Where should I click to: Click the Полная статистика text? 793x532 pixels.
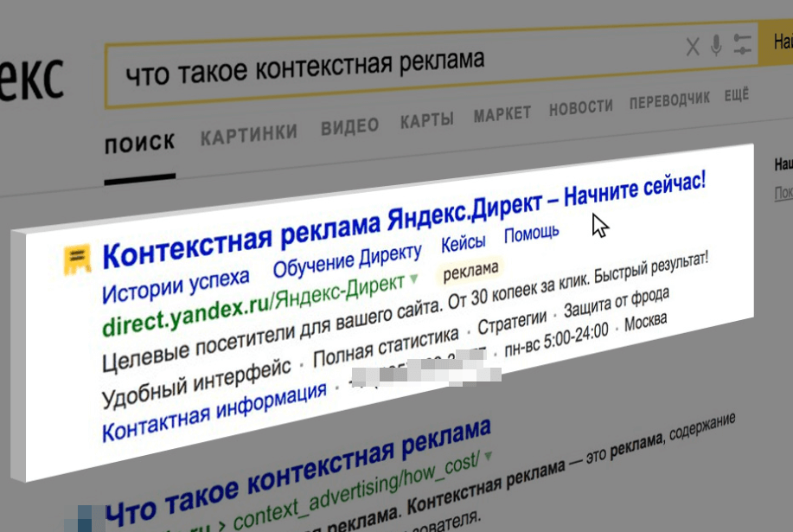click(386, 348)
